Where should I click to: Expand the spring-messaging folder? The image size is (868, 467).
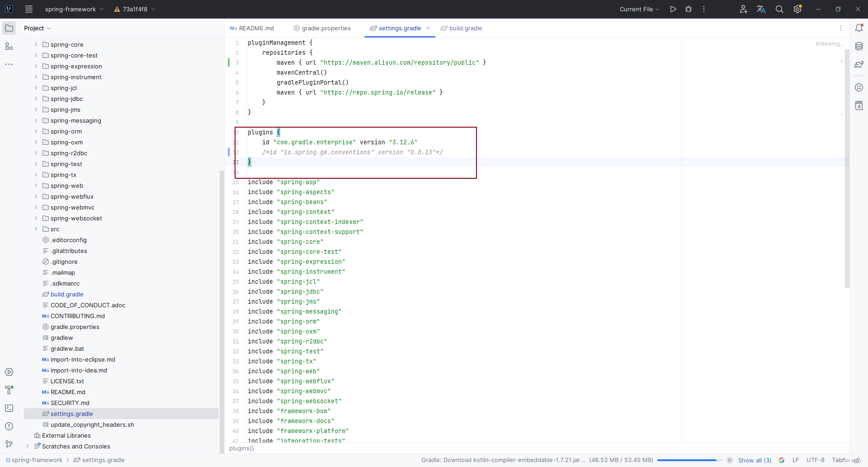coord(36,120)
